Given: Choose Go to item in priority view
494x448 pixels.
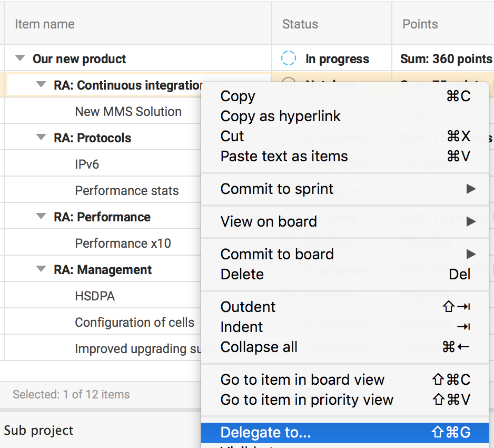Looking at the screenshot, I should 307,400.
